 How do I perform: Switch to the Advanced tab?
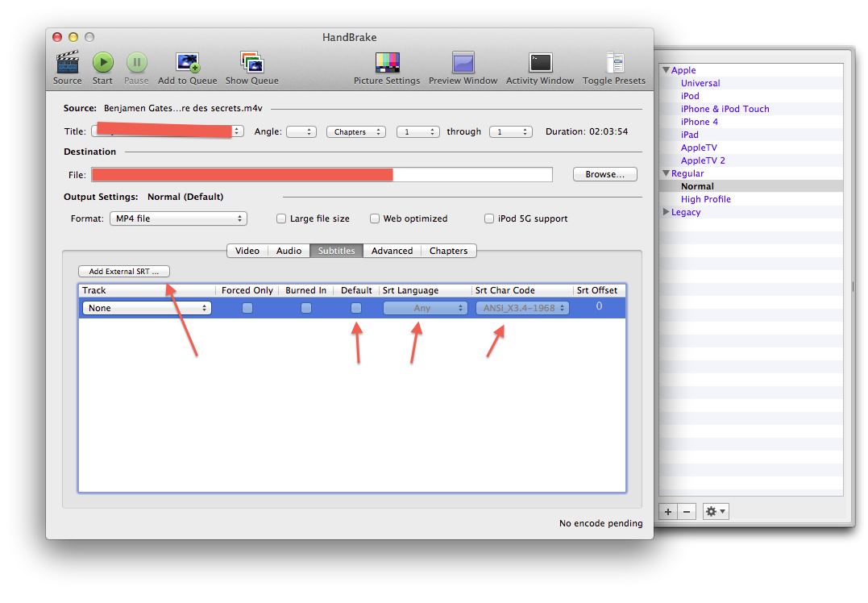point(392,251)
